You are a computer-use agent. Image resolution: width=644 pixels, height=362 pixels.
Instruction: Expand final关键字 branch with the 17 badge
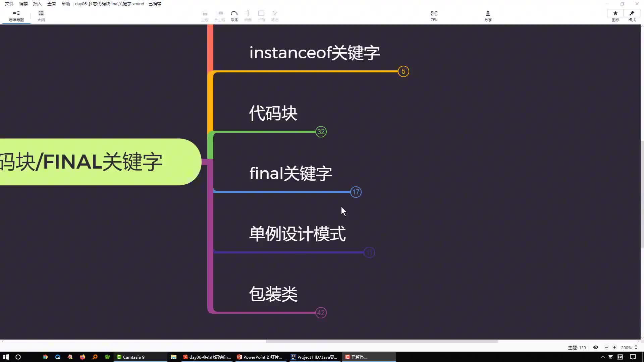point(356,192)
